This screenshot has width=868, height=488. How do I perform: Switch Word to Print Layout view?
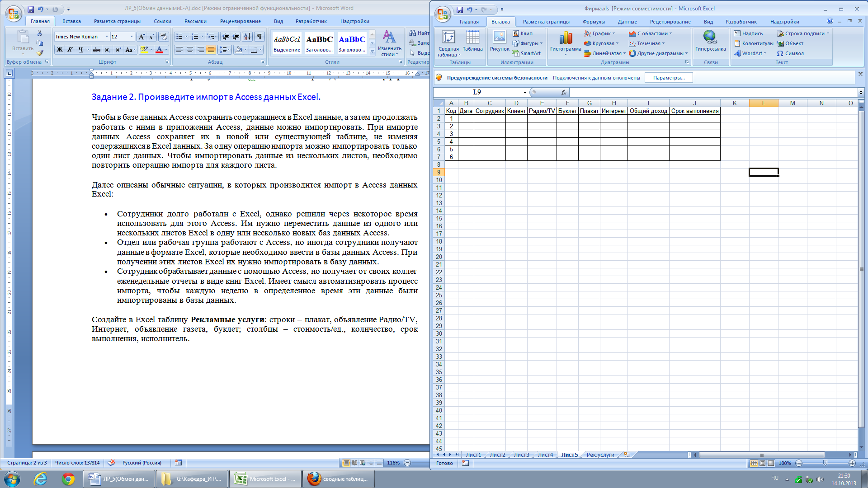coord(346,463)
